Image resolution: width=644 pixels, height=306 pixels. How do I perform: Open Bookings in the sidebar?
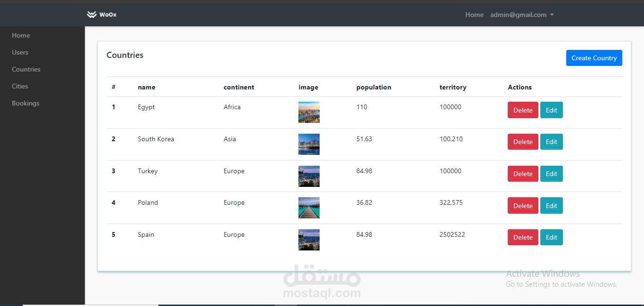click(25, 103)
